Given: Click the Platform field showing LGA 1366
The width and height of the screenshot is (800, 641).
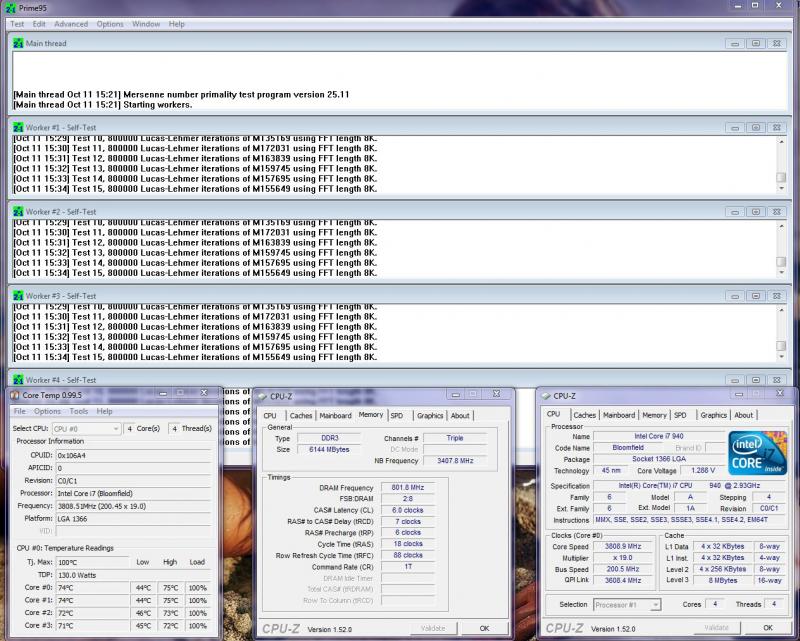Looking at the screenshot, I should tap(133, 519).
